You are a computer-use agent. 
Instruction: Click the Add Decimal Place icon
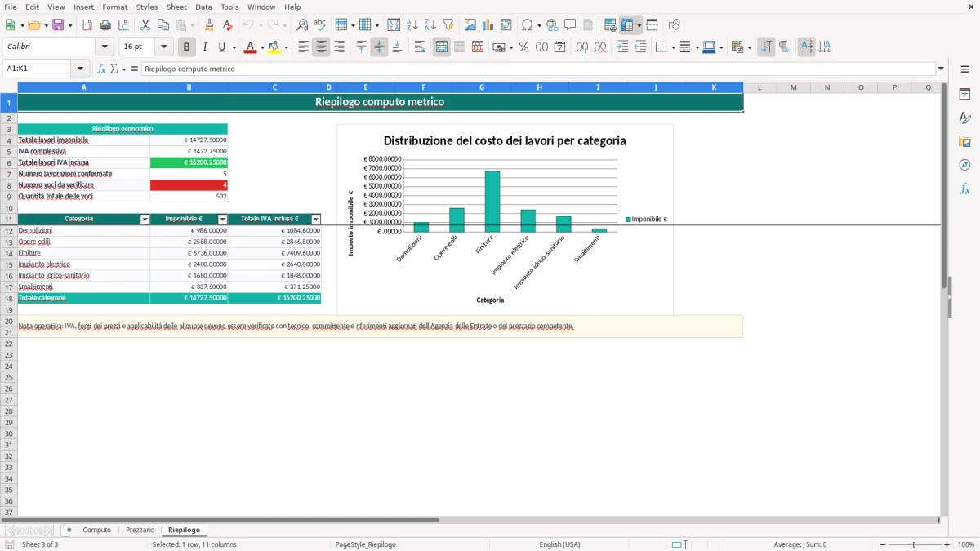tap(581, 47)
